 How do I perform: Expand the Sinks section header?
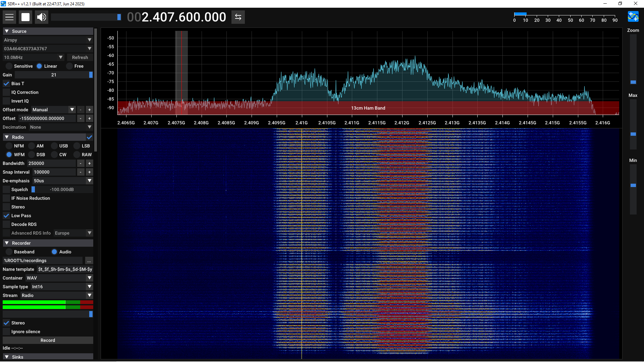click(x=48, y=357)
